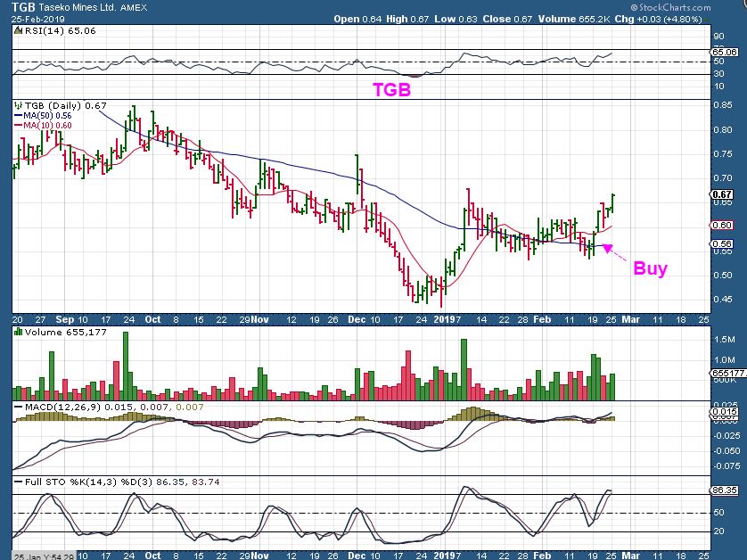The height and width of the screenshot is (560, 747).
Task: Click the 0.60 MA(10) price tag on right axis
Action: coord(722,225)
